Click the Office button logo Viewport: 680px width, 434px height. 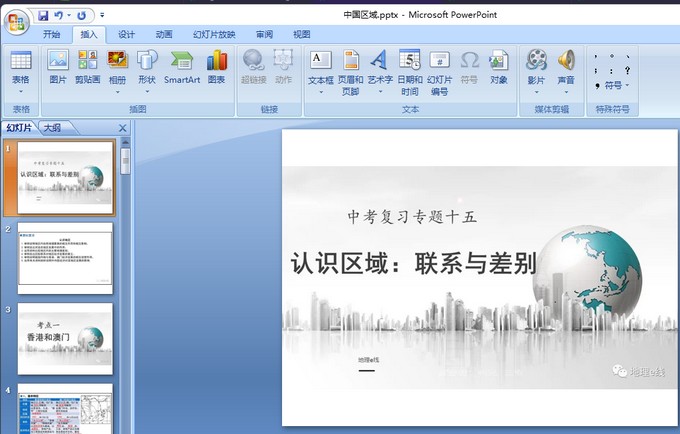coord(17,19)
